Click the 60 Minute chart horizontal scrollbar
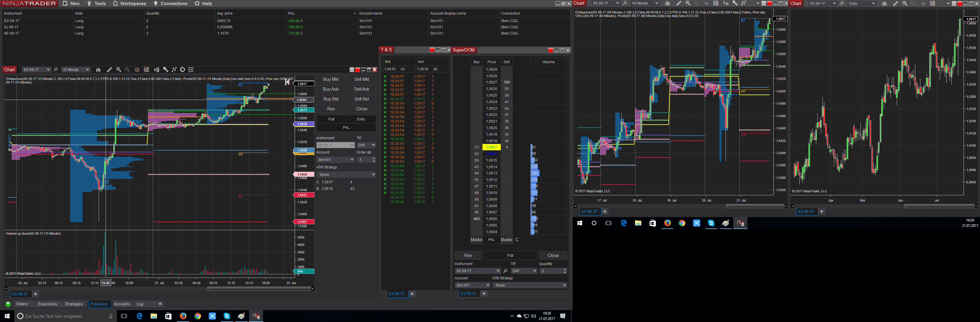Viewport: 980px width, 322px height. click(x=755, y=206)
